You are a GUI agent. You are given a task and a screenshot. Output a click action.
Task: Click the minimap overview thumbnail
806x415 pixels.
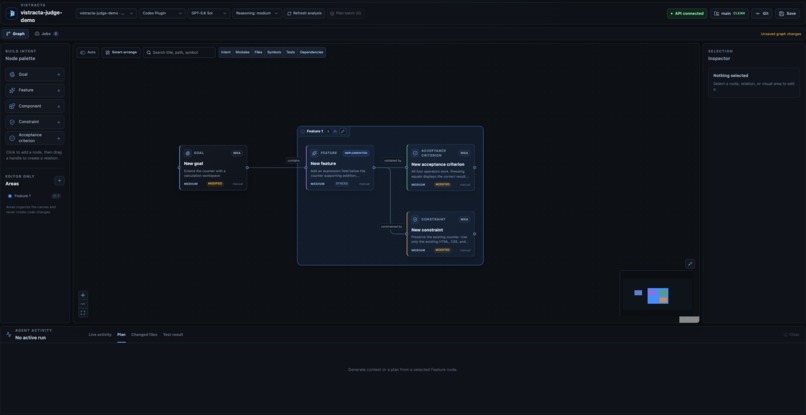[x=656, y=294]
